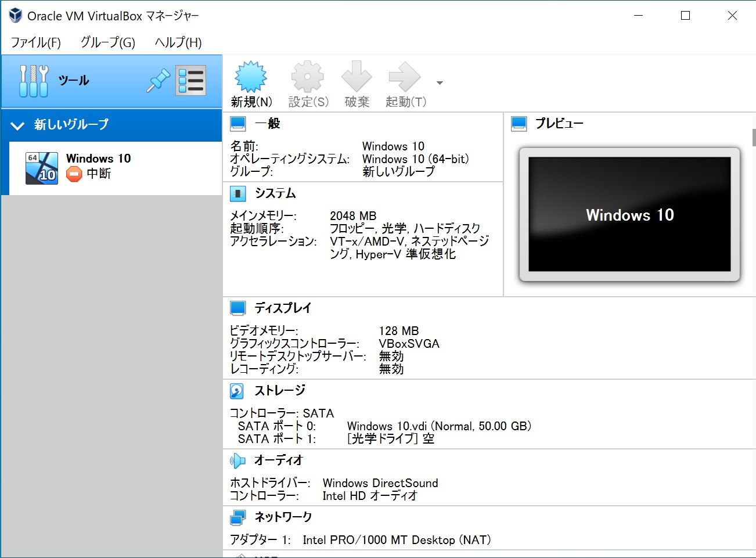Image resolution: width=756 pixels, height=558 pixels.
Task: Toggle the Tools menu list icon
Action: coord(191,80)
